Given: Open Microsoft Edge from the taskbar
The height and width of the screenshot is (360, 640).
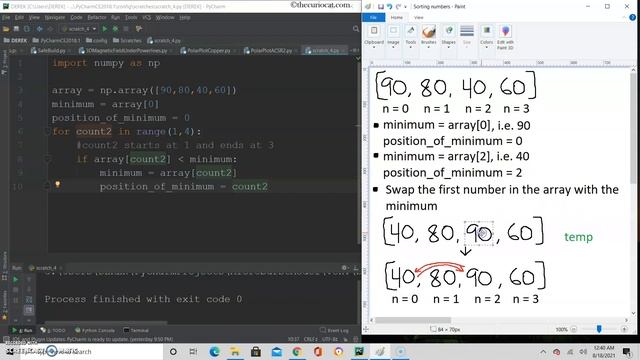Looking at the screenshot, I should (214, 351).
